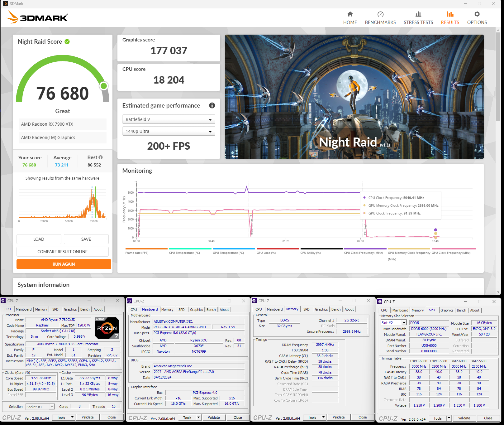Viewport: 504px width, 425px height.
Task: Click the CPU-Z title bar icon of the SPD window
Action: [x=380, y=302]
